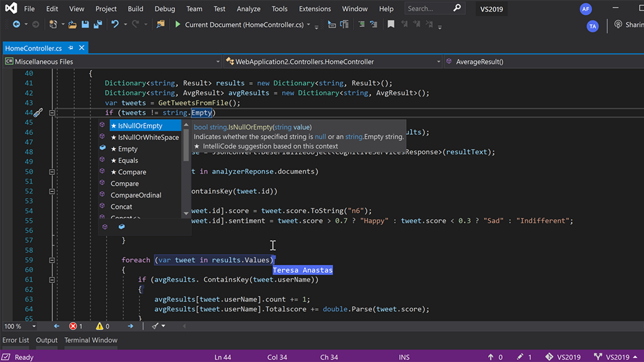Select IsNullOrWhiteSpace from IntelliSense list
The image size is (644, 362).
[148, 137]
